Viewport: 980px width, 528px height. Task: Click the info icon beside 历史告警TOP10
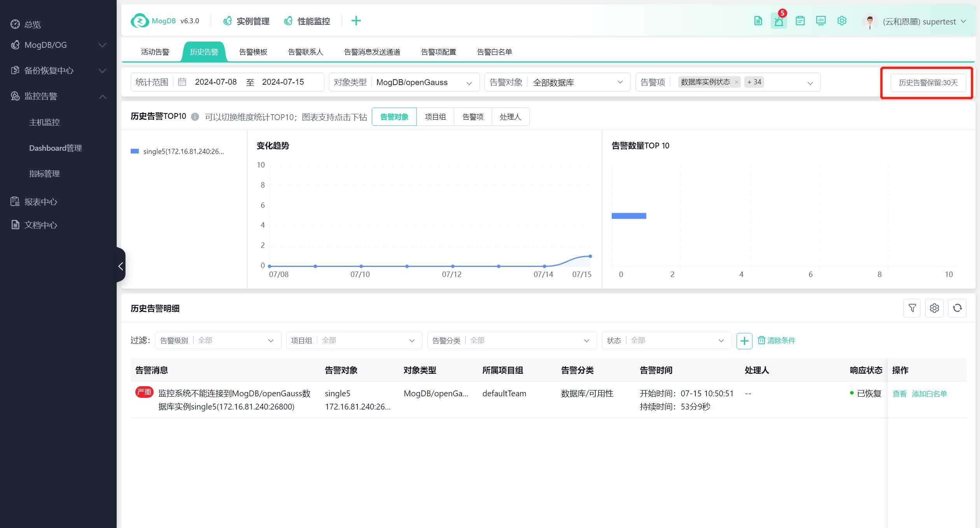(195, 117)
